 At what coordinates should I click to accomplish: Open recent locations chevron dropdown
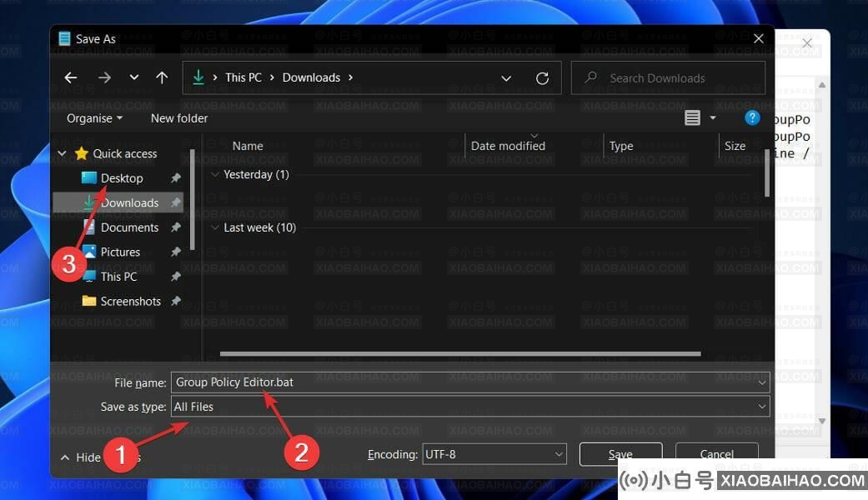tap(134, 77)
